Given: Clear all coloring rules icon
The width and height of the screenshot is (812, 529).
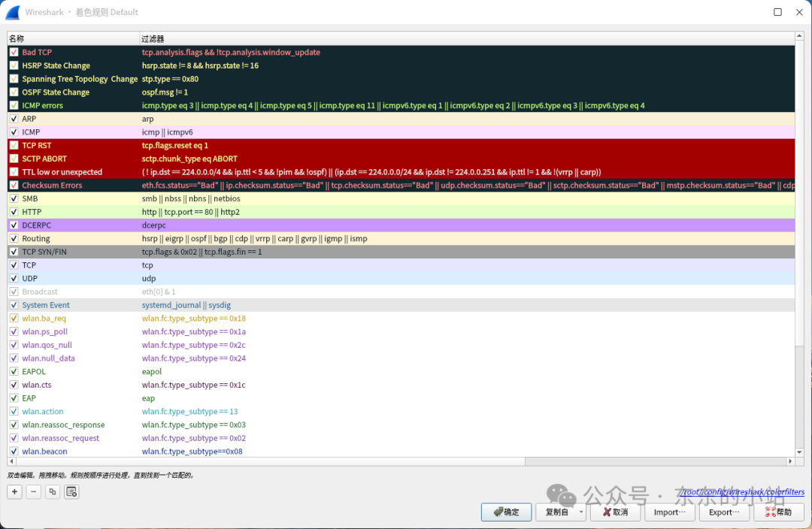Looking at the screenshot, I should tap(71, 491).
